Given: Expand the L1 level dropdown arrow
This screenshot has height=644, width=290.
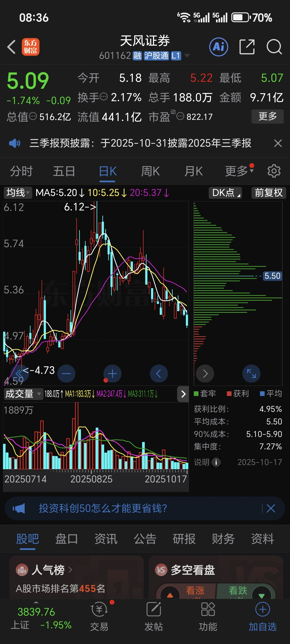Looking at the screenshot, I should (187, 56).
